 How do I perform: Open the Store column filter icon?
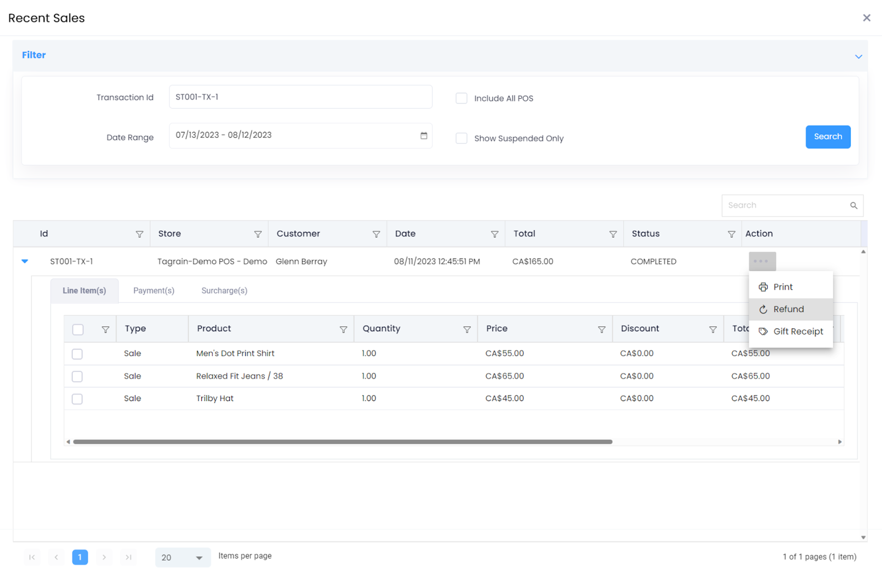tap(257, 234)
